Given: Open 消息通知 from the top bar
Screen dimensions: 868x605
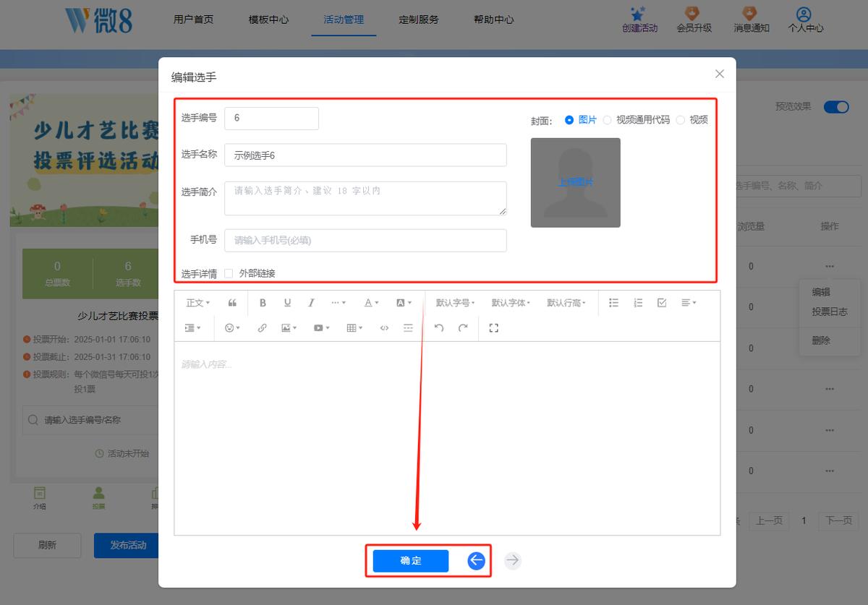Looking at the screenshot, I should (752, 20).
